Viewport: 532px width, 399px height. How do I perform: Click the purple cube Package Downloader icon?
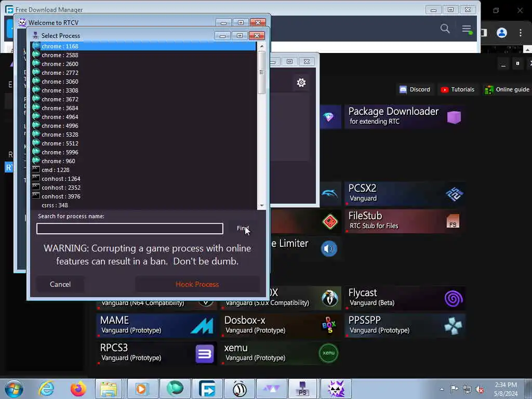[454, 117]
